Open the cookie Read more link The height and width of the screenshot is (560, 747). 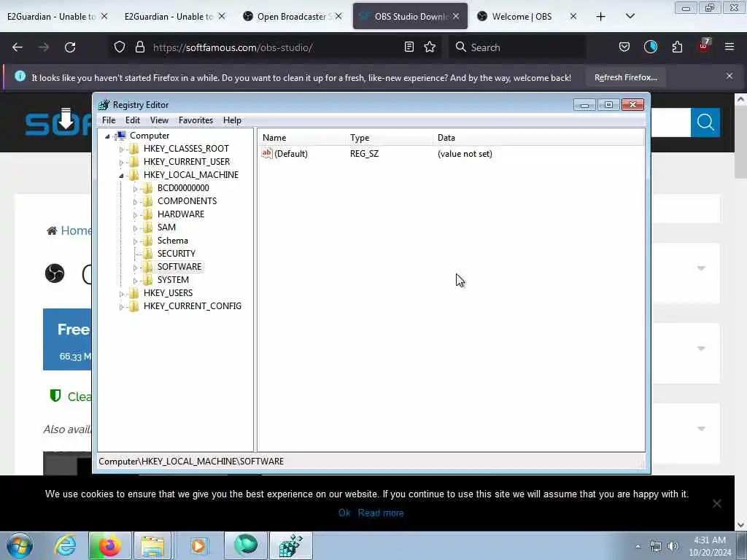click(381, 513)
